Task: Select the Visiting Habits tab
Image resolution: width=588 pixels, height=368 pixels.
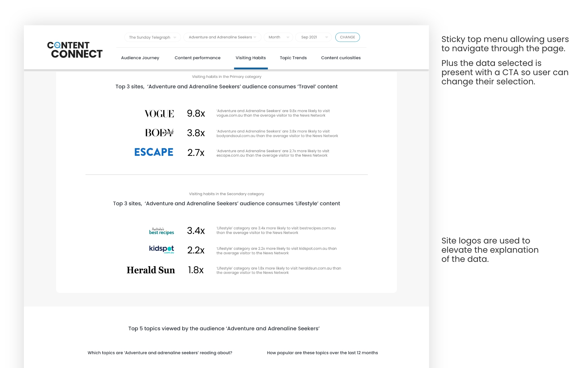Action: tap(251, 58)
